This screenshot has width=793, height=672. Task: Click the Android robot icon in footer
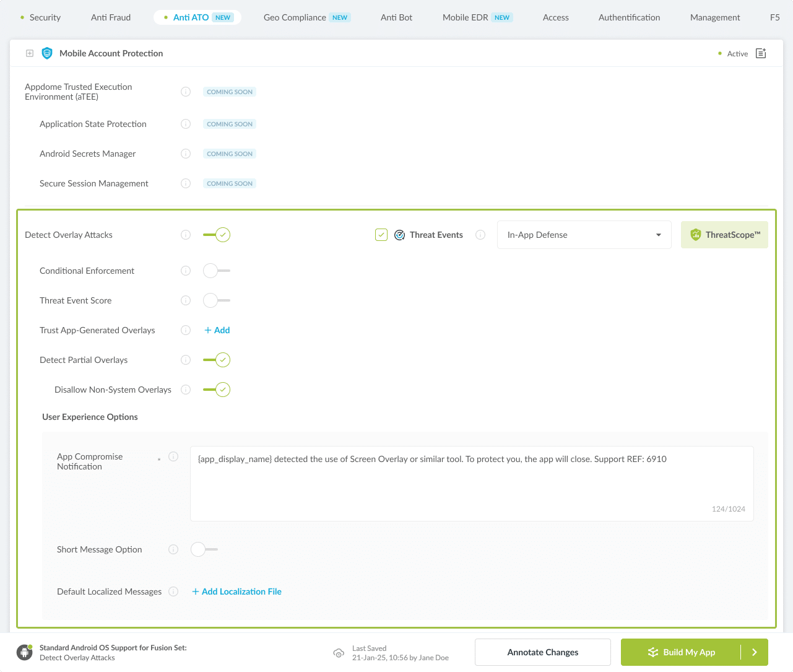point(25,652)
